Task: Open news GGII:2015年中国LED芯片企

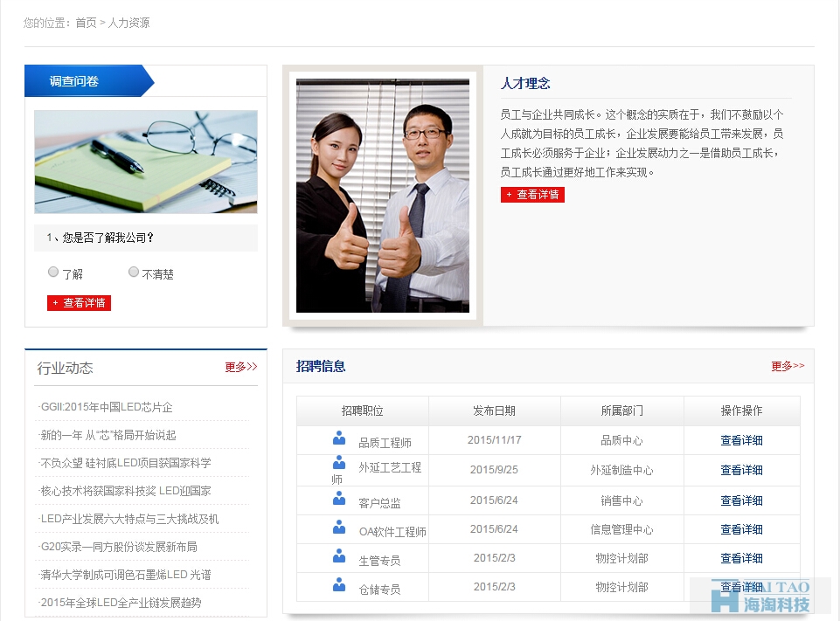Action: (x=107, y=407)
